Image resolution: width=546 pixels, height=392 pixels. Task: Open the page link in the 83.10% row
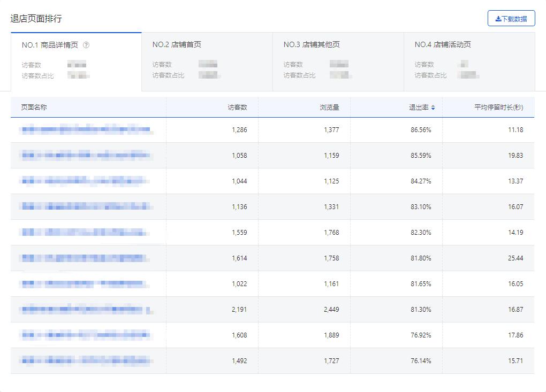[x=86, y=206]
